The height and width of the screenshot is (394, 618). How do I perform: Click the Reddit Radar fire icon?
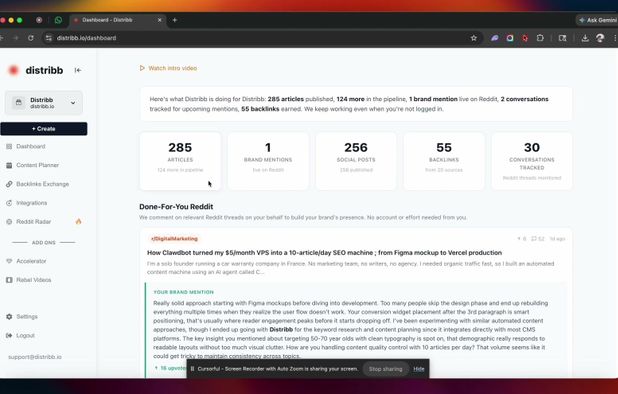[78, 221]
